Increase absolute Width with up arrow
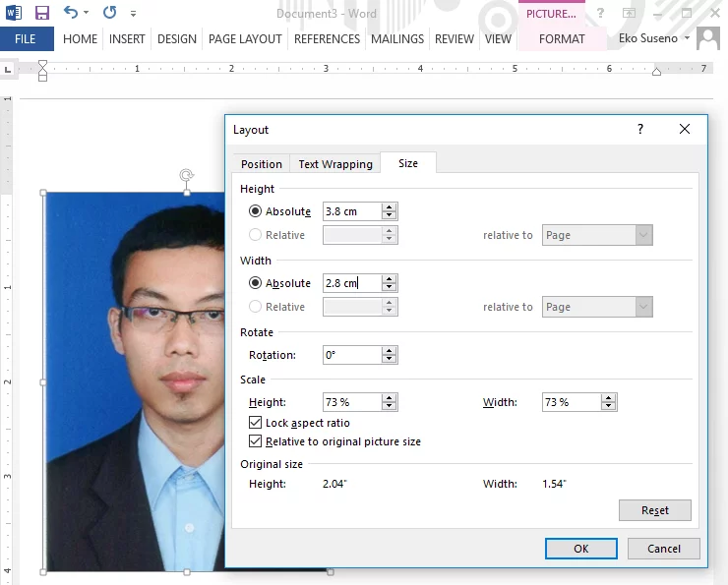The height and width of the screenshot is (585, 728). [389, 278]
